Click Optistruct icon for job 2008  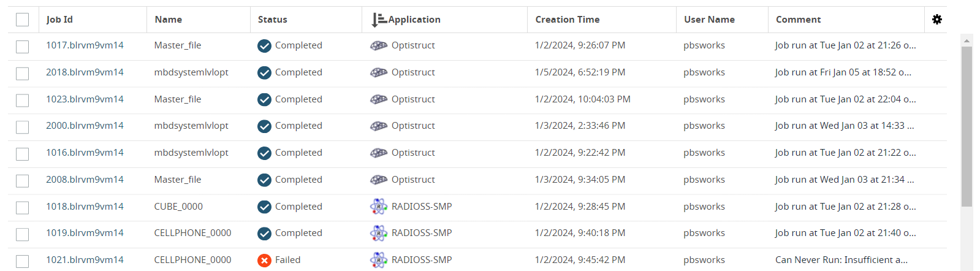[x=379, y=180]
